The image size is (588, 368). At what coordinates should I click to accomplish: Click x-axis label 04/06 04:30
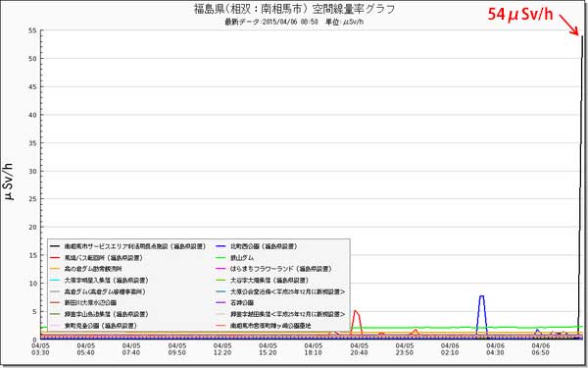tap(495, 348)
